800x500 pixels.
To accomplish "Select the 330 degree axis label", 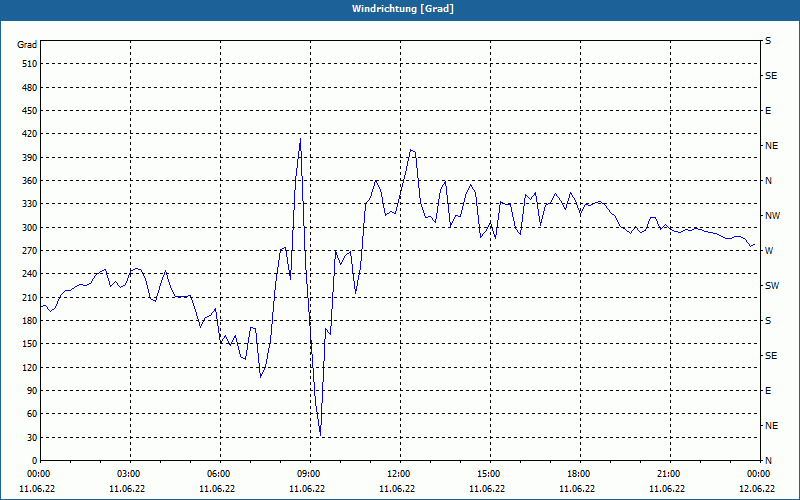I will pos(30,204).
